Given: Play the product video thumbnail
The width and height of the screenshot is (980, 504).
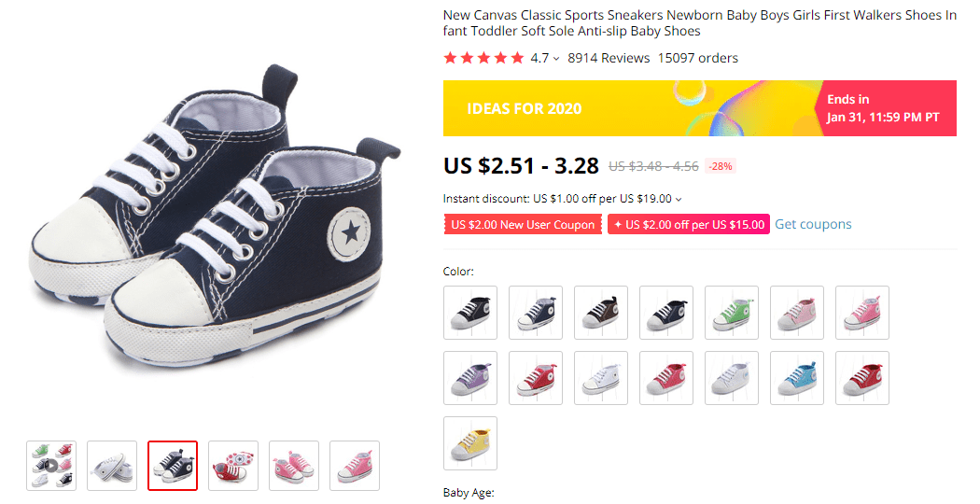Looking at the screenshot, I should pyautogui.click(x=51, y=465).
